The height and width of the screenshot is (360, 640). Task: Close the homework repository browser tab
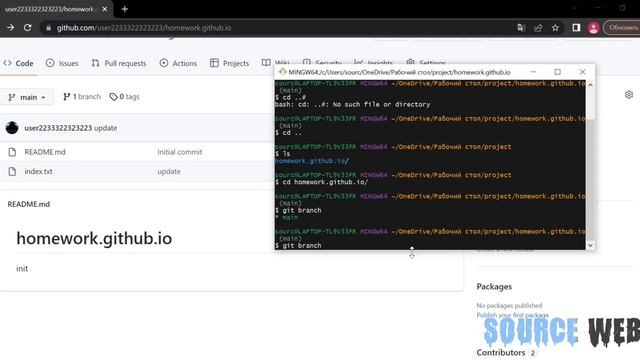[x=104, y=9]
